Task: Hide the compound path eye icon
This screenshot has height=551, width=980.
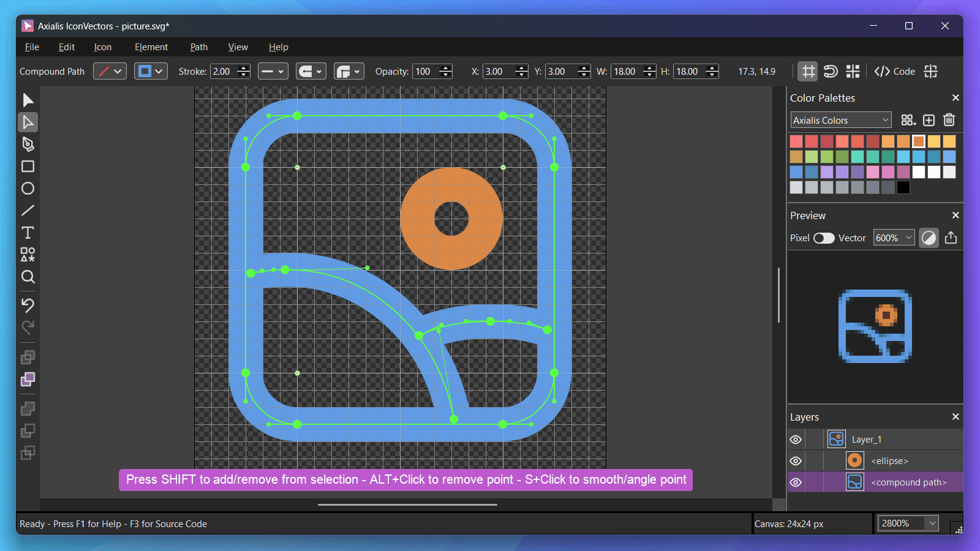Action: (x=796, y=482)
